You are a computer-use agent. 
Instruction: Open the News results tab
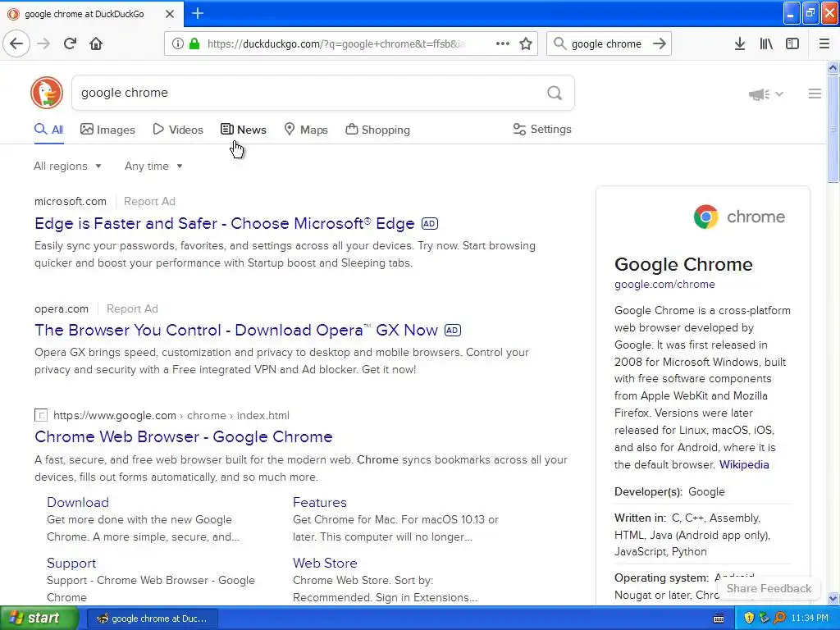pyautogui.click(x=243, y=130)
